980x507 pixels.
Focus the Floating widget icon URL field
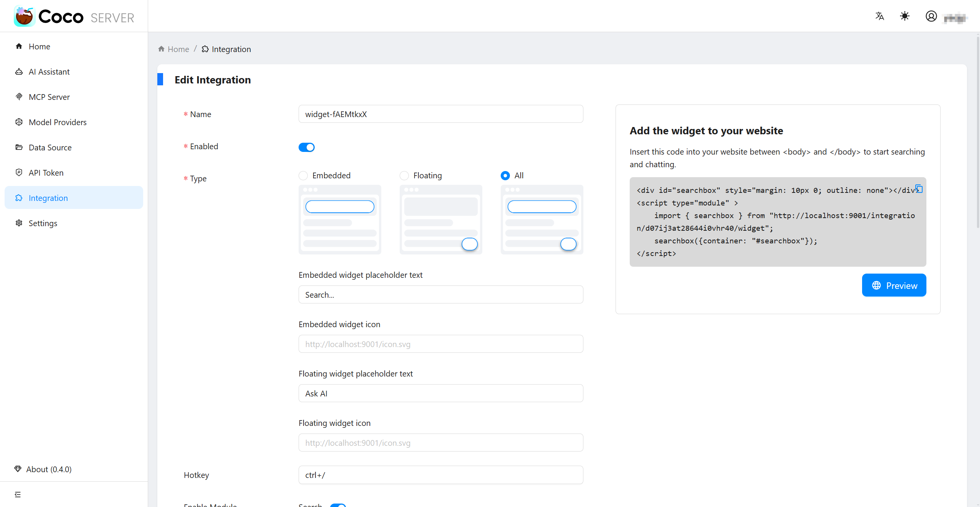click(x=441, y=443)
